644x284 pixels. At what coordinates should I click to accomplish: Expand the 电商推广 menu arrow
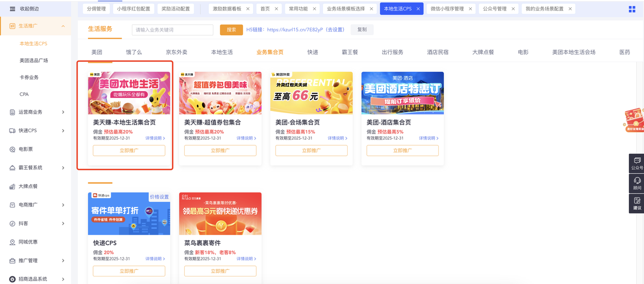[63, 205]
